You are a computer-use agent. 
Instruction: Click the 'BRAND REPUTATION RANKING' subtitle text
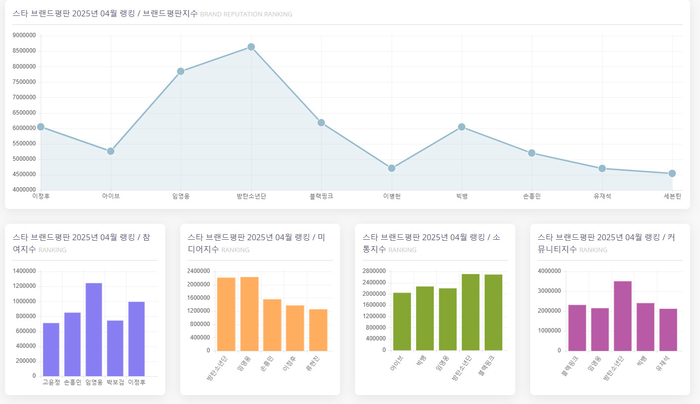246,14
